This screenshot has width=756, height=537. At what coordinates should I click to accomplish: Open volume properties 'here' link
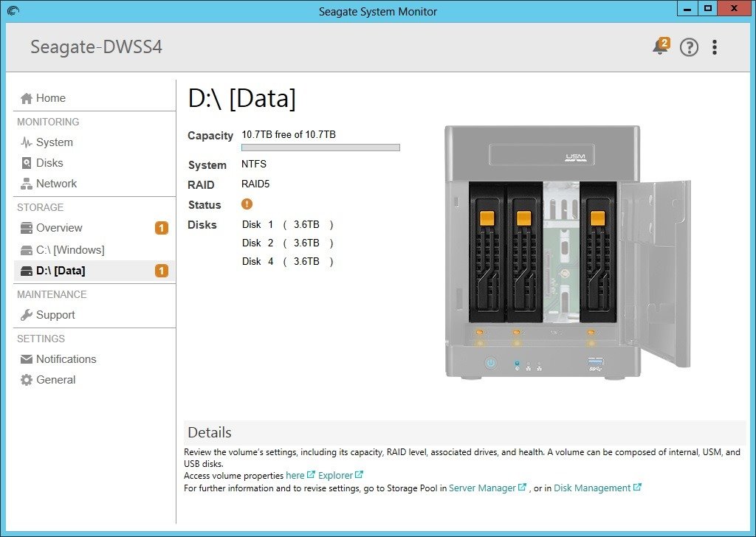click(295, 475)
